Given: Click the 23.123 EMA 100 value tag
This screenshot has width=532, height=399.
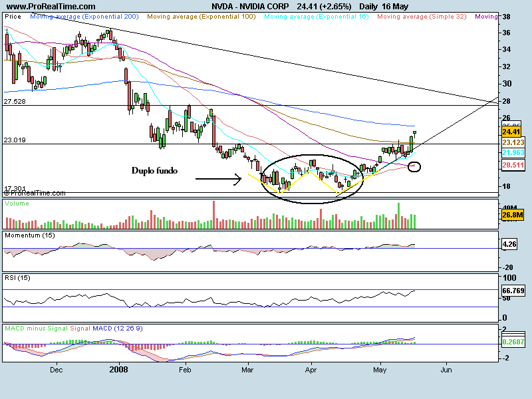Looking at the screenshot, I should click(513, 142).
